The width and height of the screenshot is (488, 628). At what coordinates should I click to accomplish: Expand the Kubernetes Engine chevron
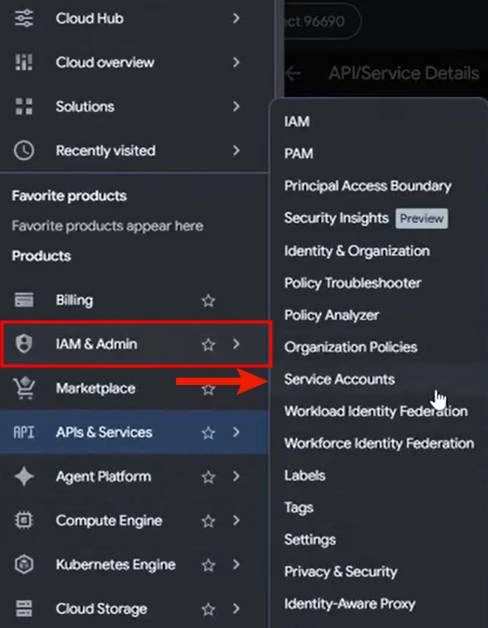(236, 564)
